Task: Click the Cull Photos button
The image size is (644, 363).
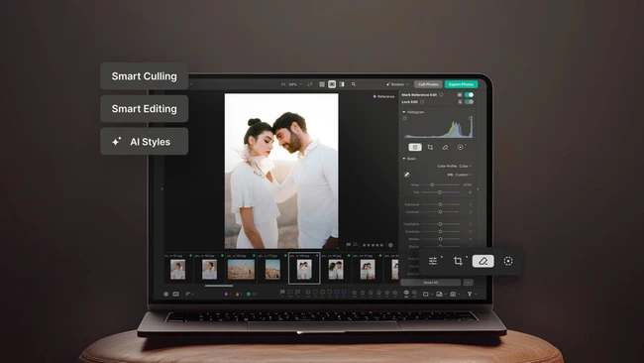Action: click(x=428, y=84)
